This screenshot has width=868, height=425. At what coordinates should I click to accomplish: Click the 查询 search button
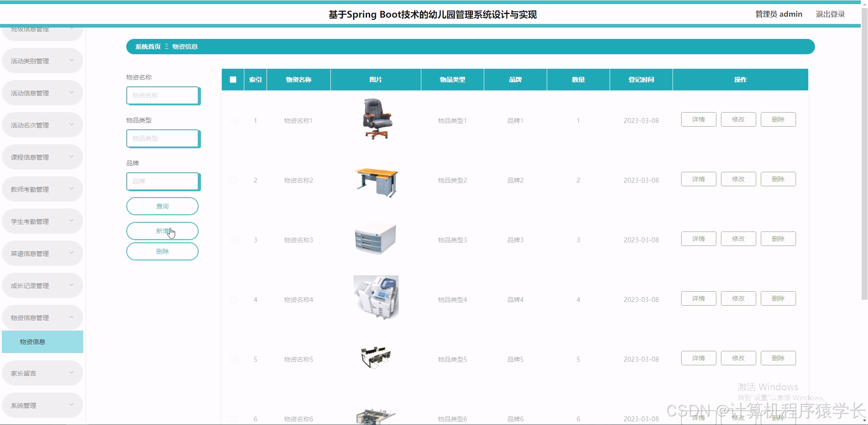pos(162,206)
